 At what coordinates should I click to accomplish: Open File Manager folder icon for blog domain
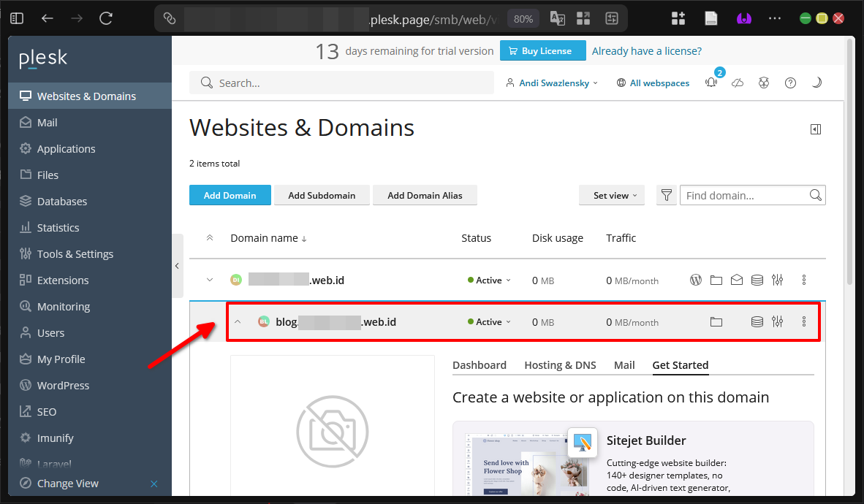[716, 321]
